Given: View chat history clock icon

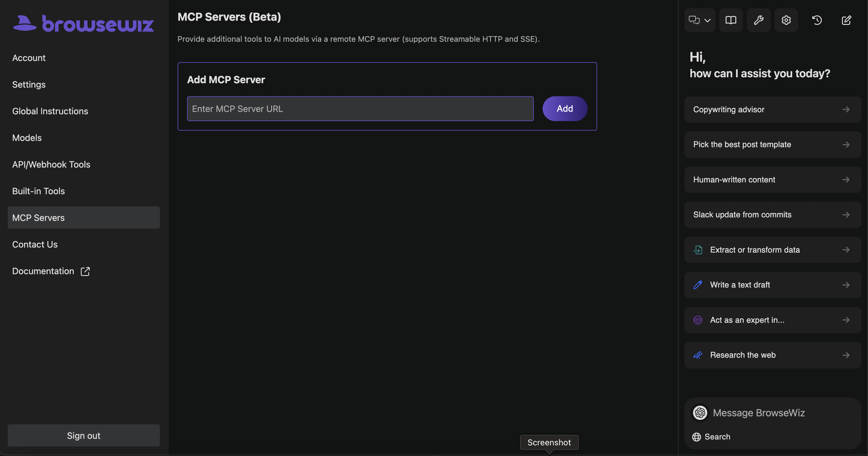Looking at the screenshot, I should [817, 20].
